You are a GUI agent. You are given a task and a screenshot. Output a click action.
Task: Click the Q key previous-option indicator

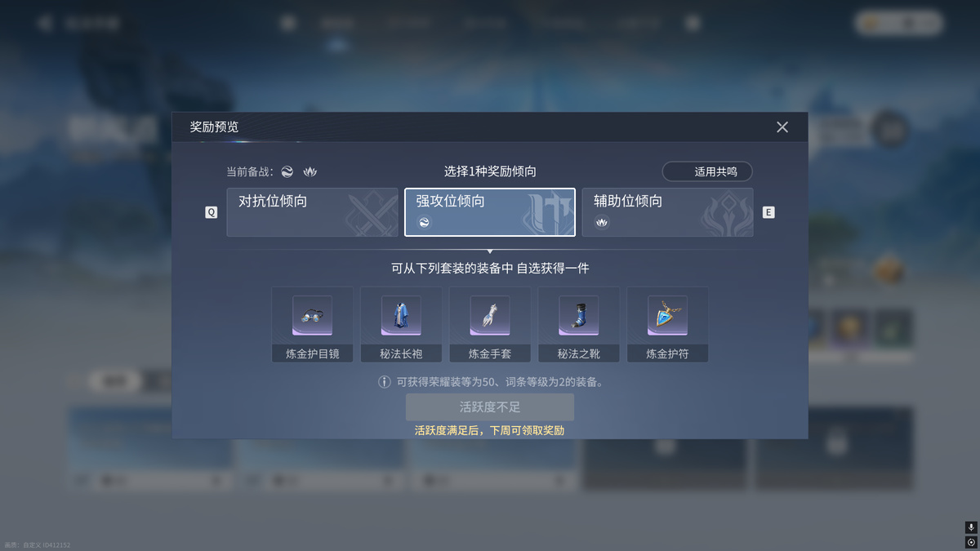pyautogui.click(x=212, y=212)
